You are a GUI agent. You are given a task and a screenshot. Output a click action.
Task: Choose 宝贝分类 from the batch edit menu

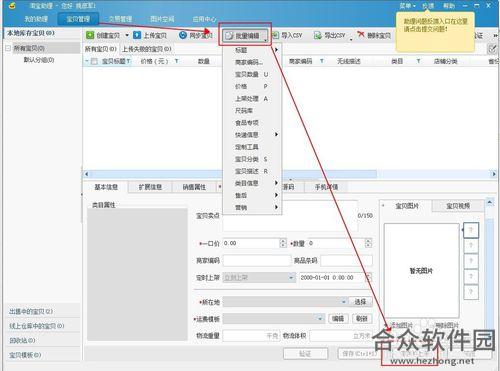(252, 159)
